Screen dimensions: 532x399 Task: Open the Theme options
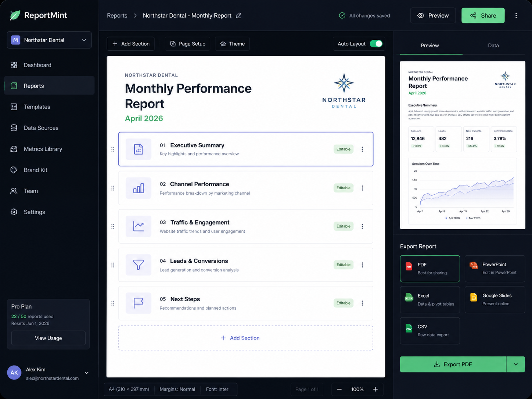click(232, 44)
